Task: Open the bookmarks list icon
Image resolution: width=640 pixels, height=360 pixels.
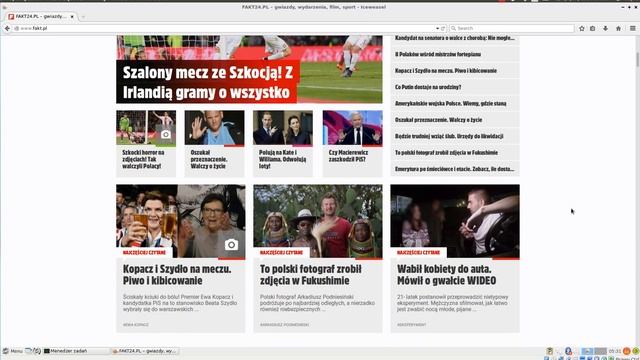Action: (x=593, y=28)
